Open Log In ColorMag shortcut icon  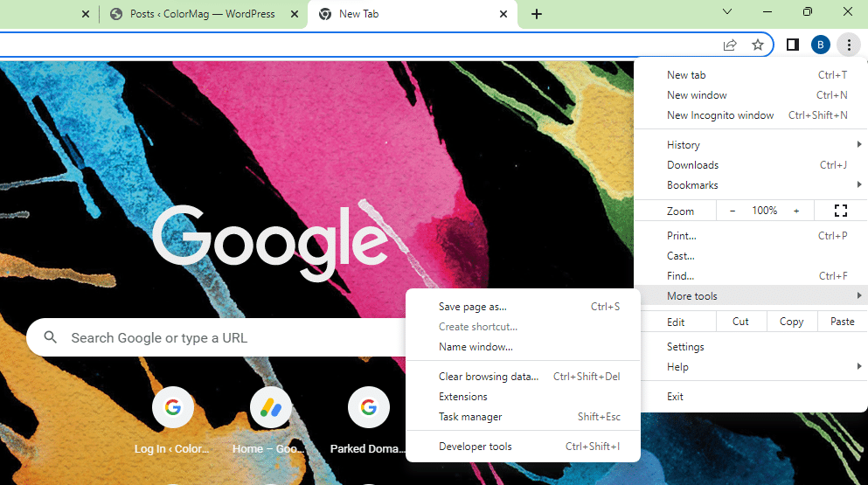(x=173, y=407)
